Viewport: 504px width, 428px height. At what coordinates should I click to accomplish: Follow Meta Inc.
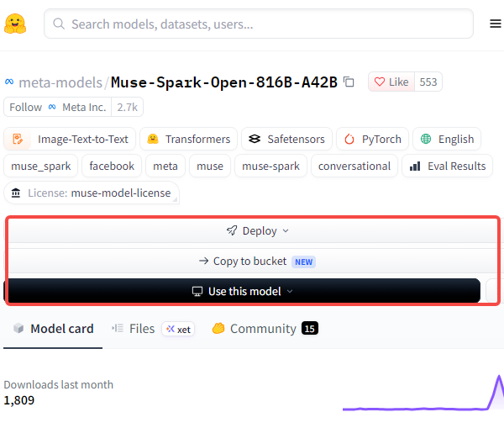tap(57, 107)
